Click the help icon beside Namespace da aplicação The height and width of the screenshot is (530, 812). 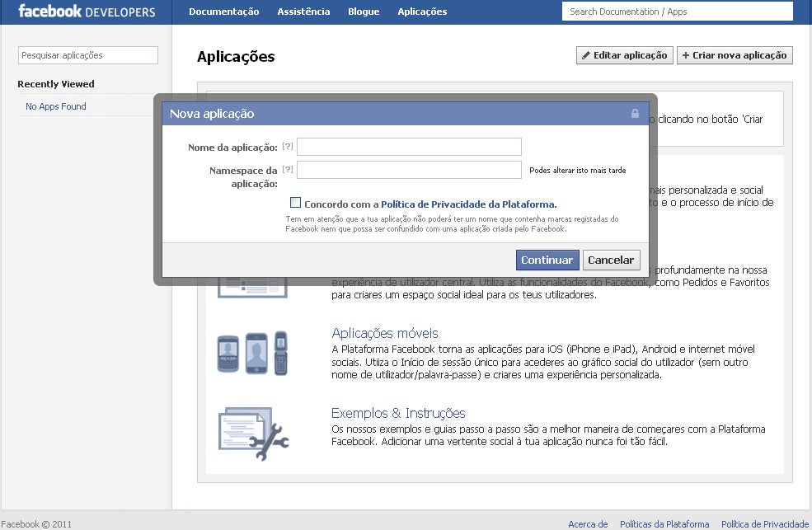[x=289, y=168]
